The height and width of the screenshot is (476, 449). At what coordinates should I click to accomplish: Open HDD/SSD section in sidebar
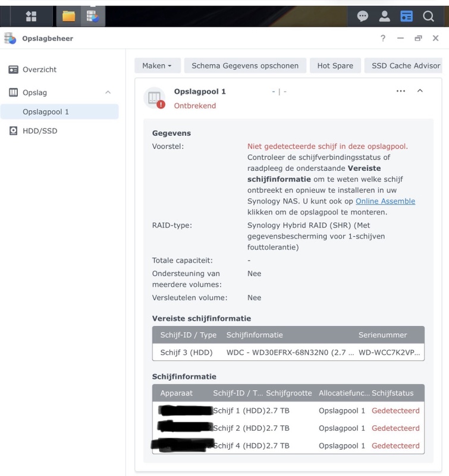[40, 131]
